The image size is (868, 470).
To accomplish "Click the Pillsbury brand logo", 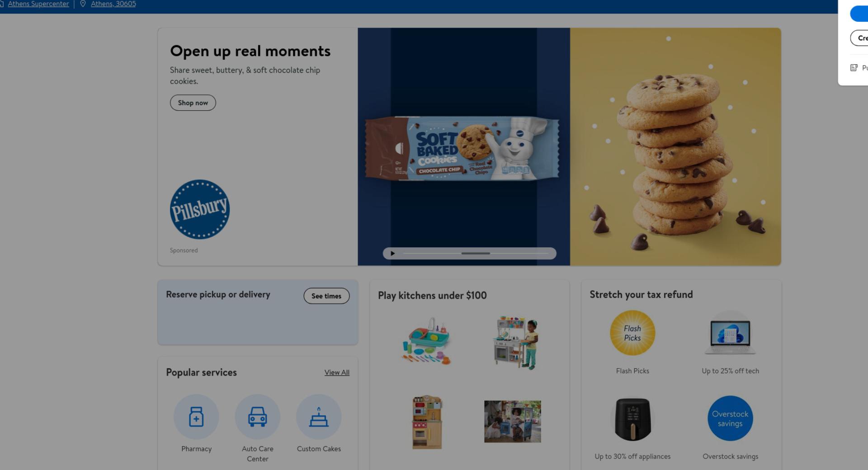I will (200, 209).
